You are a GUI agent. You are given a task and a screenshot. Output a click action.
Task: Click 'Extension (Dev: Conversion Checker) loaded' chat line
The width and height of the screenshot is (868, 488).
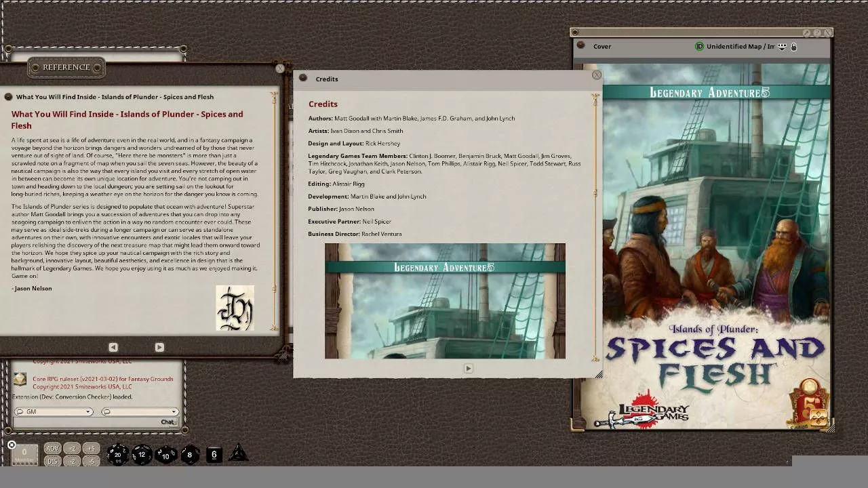click(x=73, y=396)
